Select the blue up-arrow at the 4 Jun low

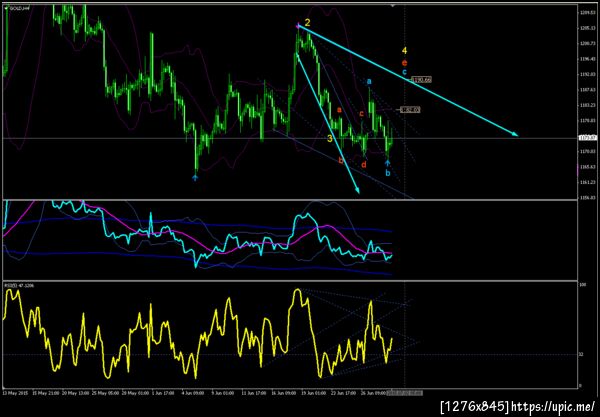195,178
